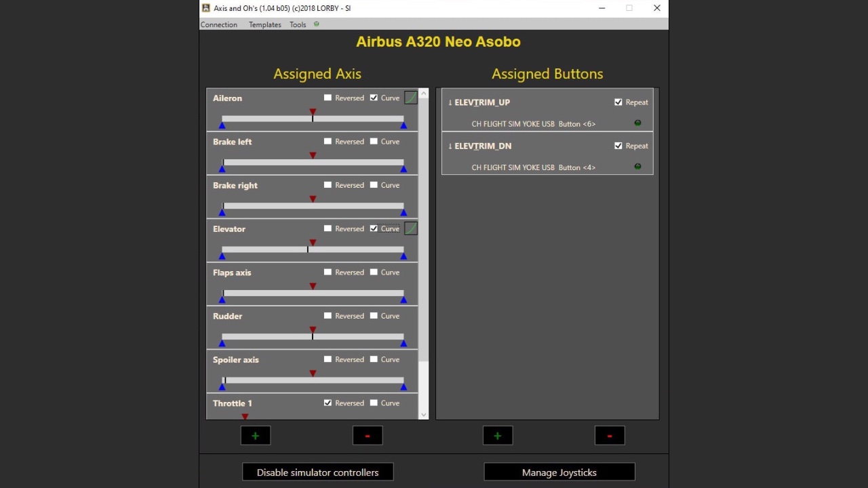The image size is (868, 488).
Task: Open Manage Joysticks
Action: [559, 472]
